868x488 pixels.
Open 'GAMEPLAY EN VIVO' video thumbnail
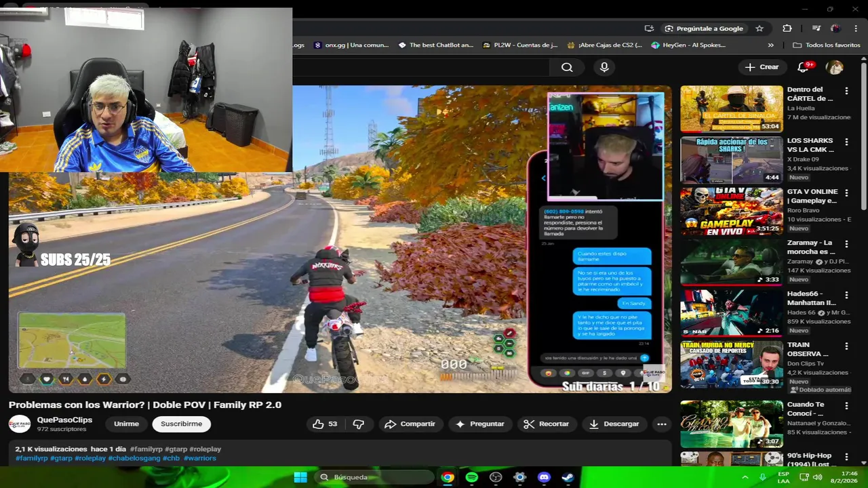point(731,211)
